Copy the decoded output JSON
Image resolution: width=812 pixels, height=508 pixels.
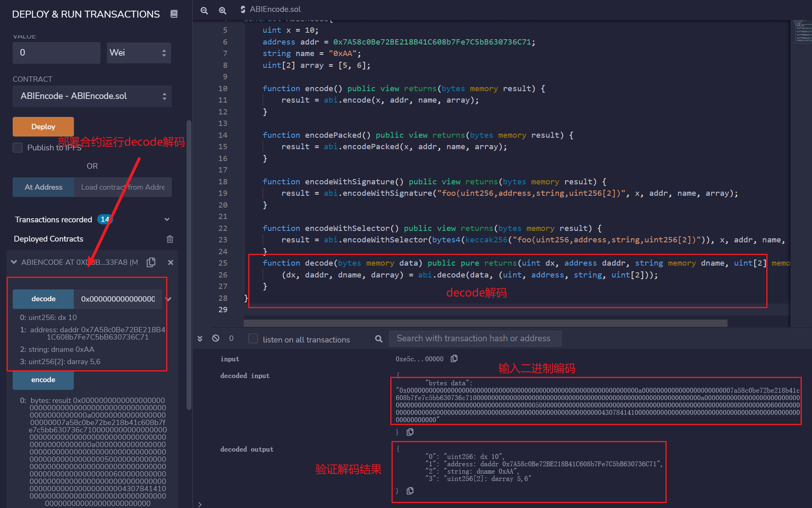[410, 491]
